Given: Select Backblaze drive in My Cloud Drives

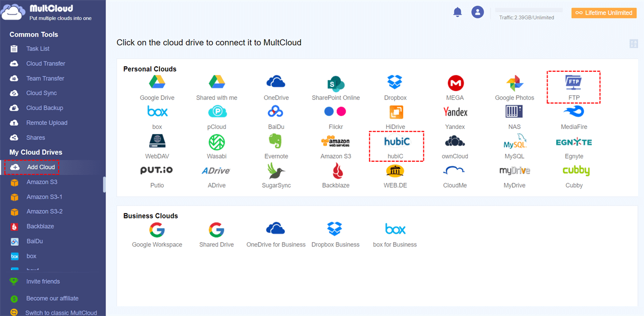Looking at the screenshot, I should [x=40, y=226].
